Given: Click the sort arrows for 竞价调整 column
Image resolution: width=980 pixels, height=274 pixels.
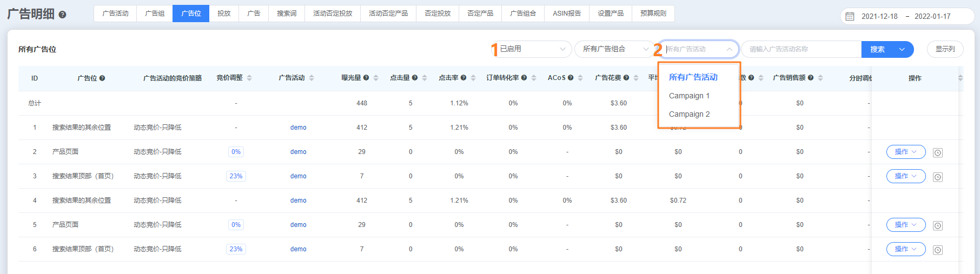Looking at the screenshot, I should pyautogui.click(x=249, y=78).
